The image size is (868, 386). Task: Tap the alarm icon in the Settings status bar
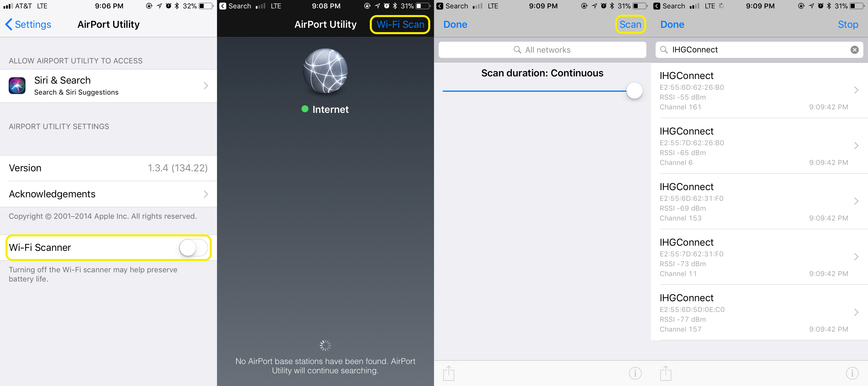tap(168, 6)
